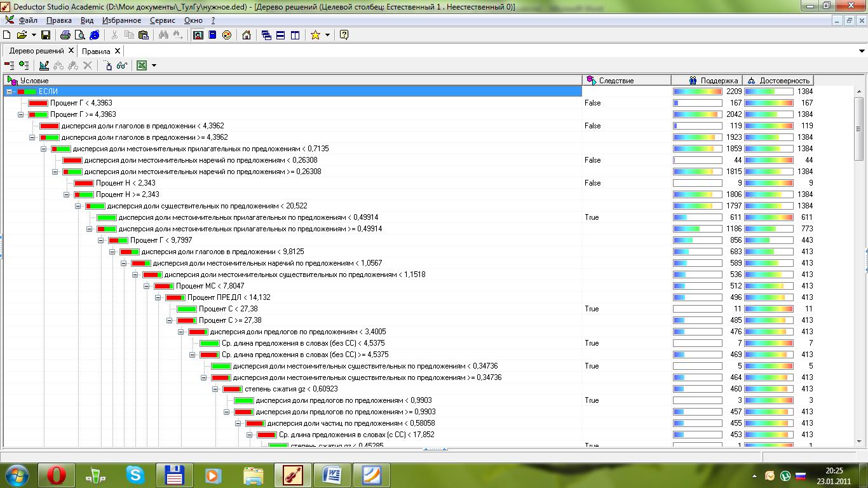Collapse all nodes with red minus icon

point(9,65)
